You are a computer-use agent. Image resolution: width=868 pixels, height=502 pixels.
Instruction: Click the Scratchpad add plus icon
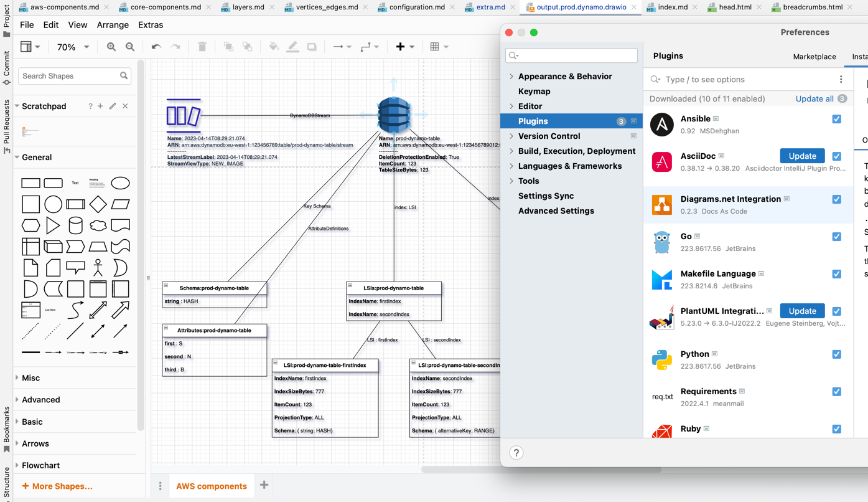[100, 107]
